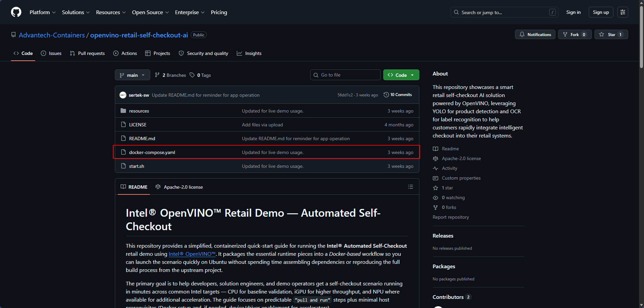This screenshot has width=644, height=308.
Task: Open the Activity link
Action: [x=450, y=168]
